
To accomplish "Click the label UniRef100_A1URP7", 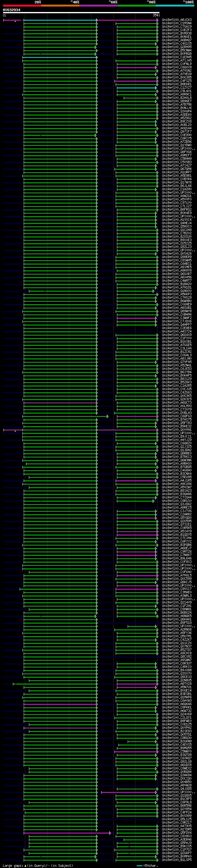I will [x=177, y=172].
